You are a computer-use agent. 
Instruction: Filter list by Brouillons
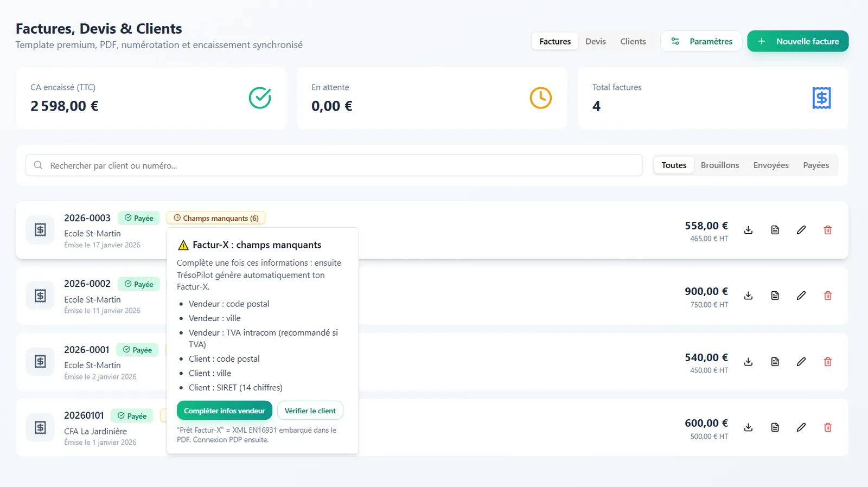coord(719,165)
